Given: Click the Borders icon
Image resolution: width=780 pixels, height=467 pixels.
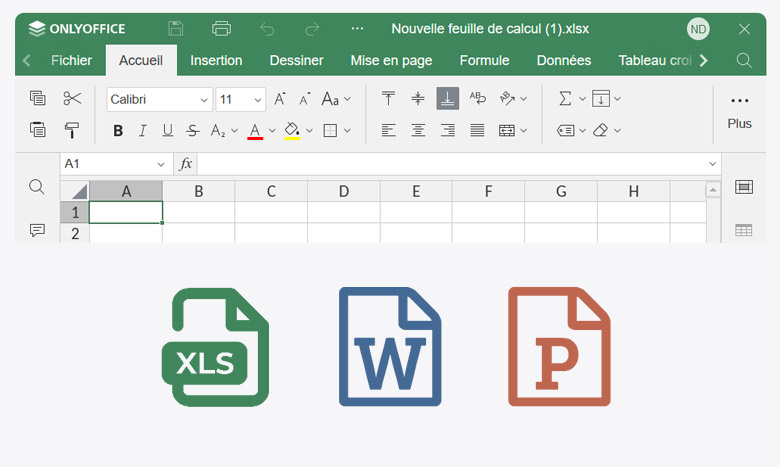Looking at the screenshot, I should pyautogui.click(x=330, y=131).
